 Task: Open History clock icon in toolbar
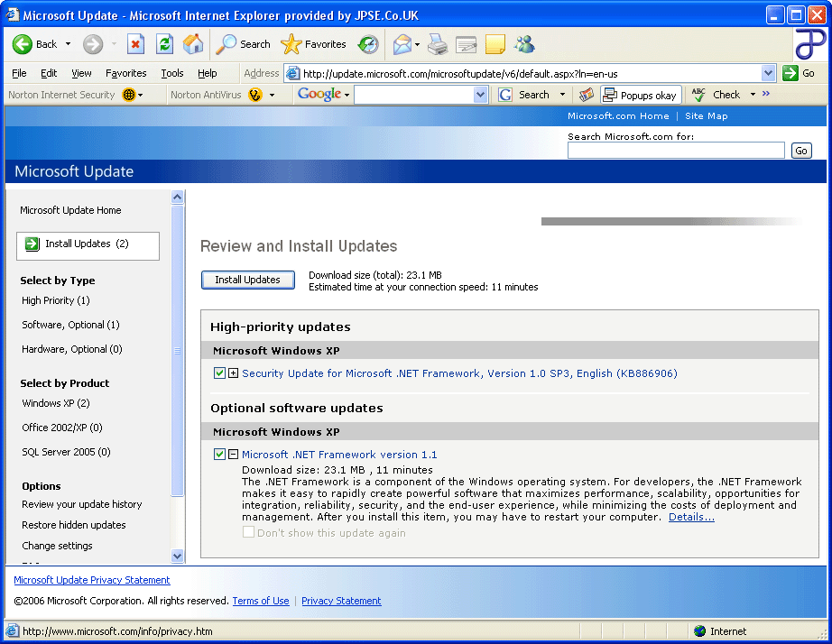368,44
